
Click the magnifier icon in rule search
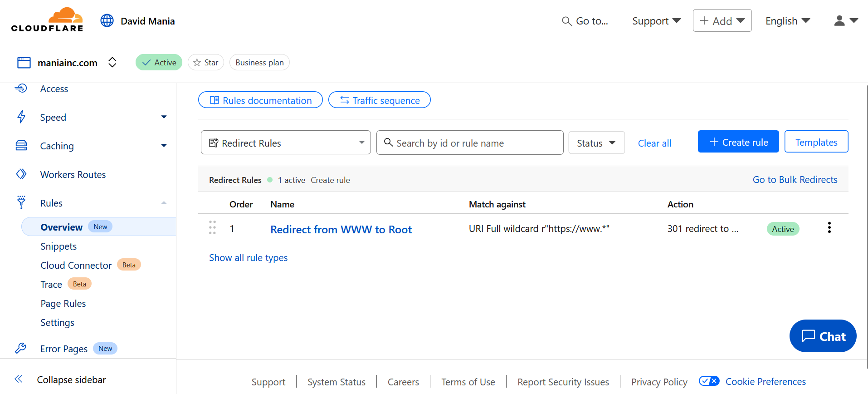389,143
